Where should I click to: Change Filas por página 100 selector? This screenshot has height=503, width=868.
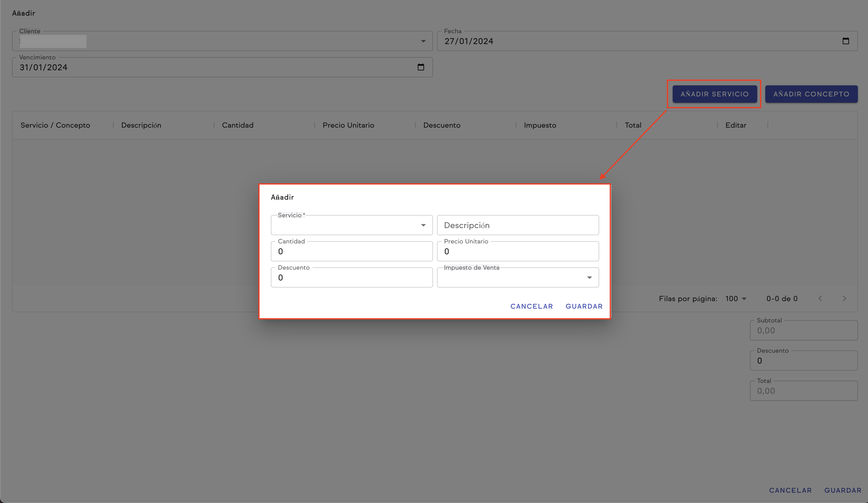[x=736, y=299]
